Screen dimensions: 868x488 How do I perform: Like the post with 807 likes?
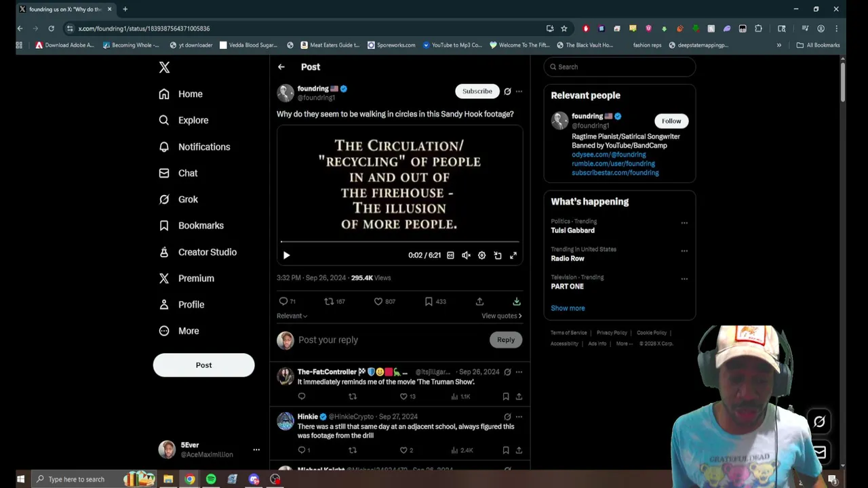point(384,302)
